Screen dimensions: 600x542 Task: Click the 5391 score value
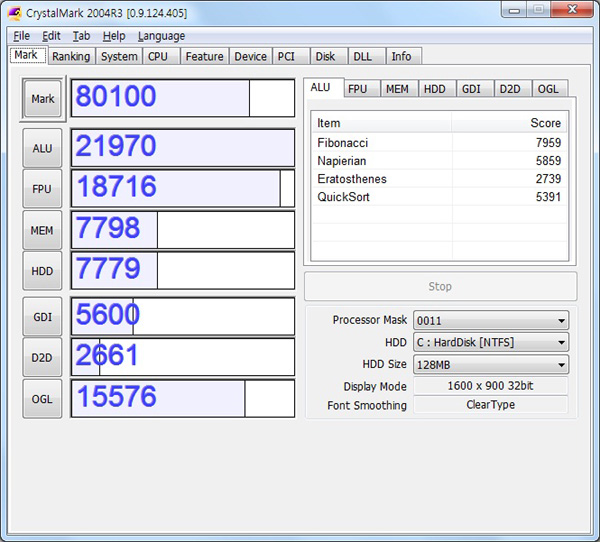tap(548, 197)
